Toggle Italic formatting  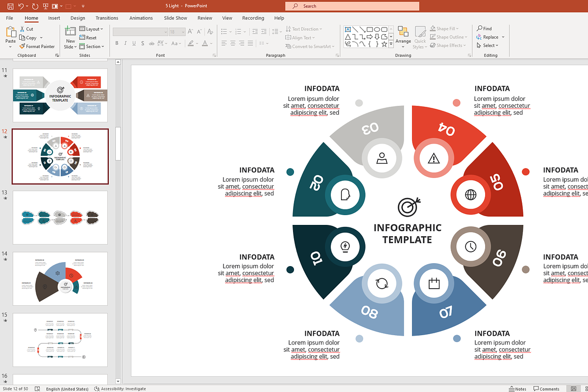pos(126,43)
